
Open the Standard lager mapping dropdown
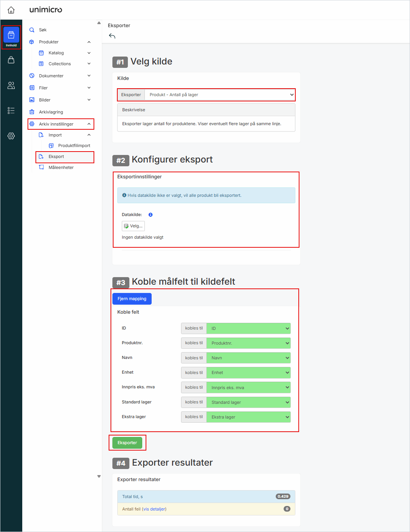[x=248, y=402]
